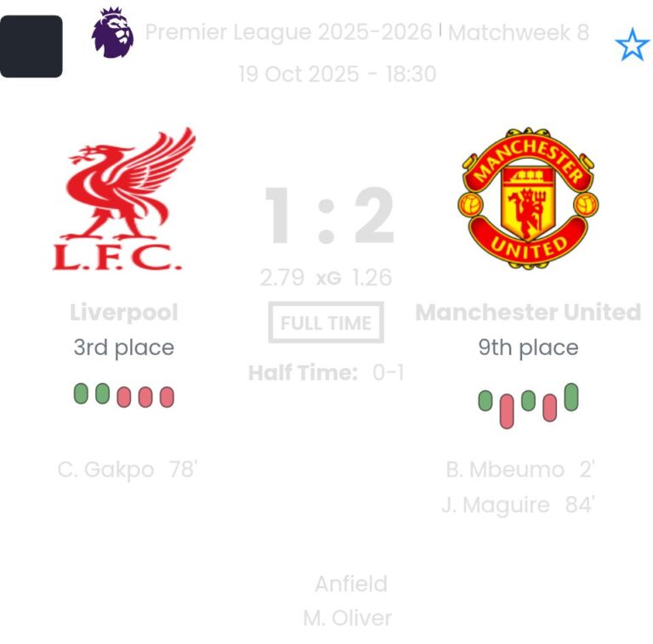Open the Premier League 2025-2026 link
Image resolution: width=653 pixels, height=644 pixels.
[288, 32]
